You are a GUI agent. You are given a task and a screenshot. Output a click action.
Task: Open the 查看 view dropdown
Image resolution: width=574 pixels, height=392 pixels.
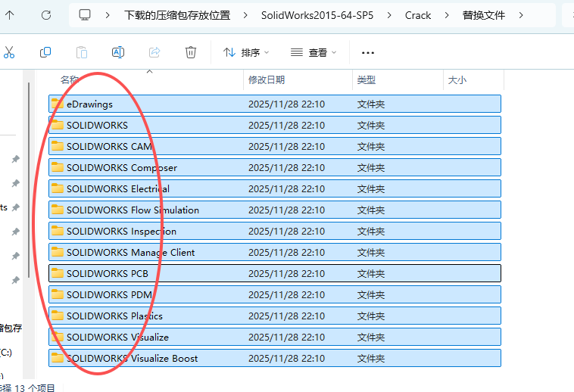(314, 53)
